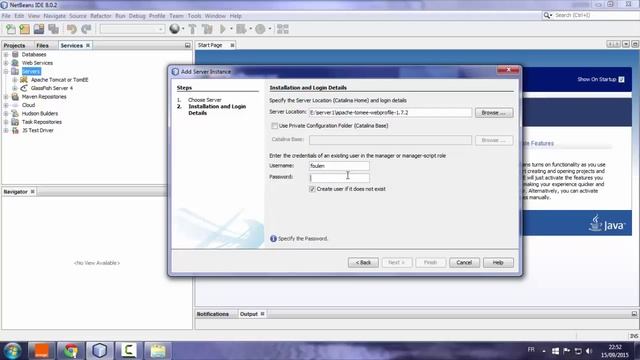The height and width of the screenshot is (360, 640).
Task: Click the Clean and Build icon
Action: pos(207,29)
